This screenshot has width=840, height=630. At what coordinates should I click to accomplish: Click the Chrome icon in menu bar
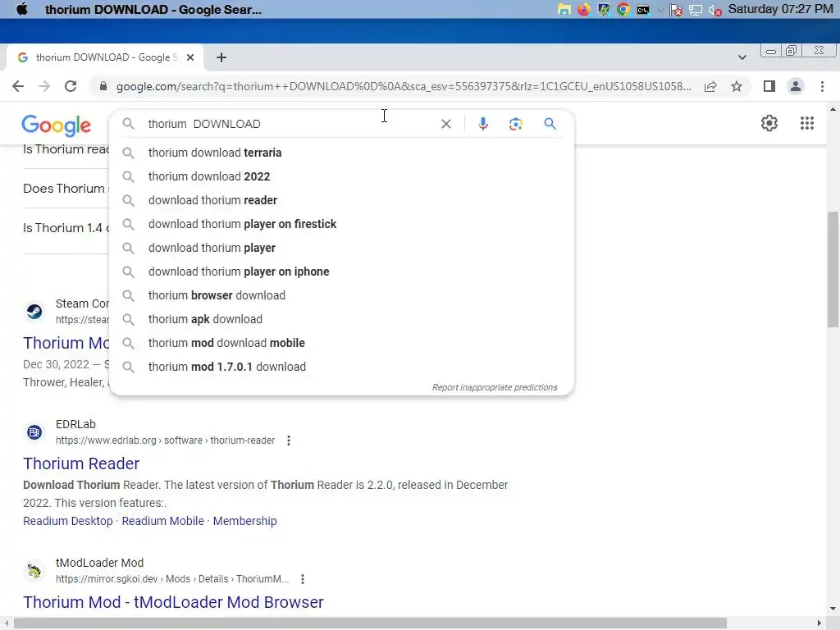click(x=623, y=9)
